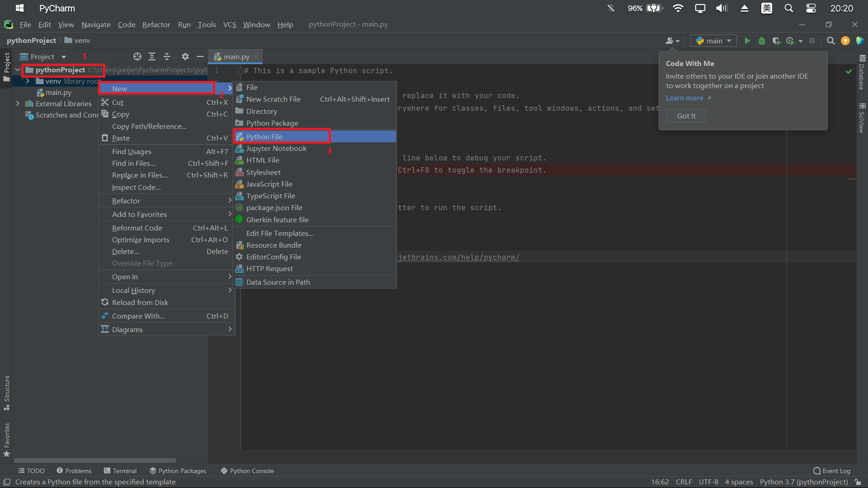Viewport: 868px width, 488px height.
Task: Choose Directory from New submenu
Action: pos(315,111)
